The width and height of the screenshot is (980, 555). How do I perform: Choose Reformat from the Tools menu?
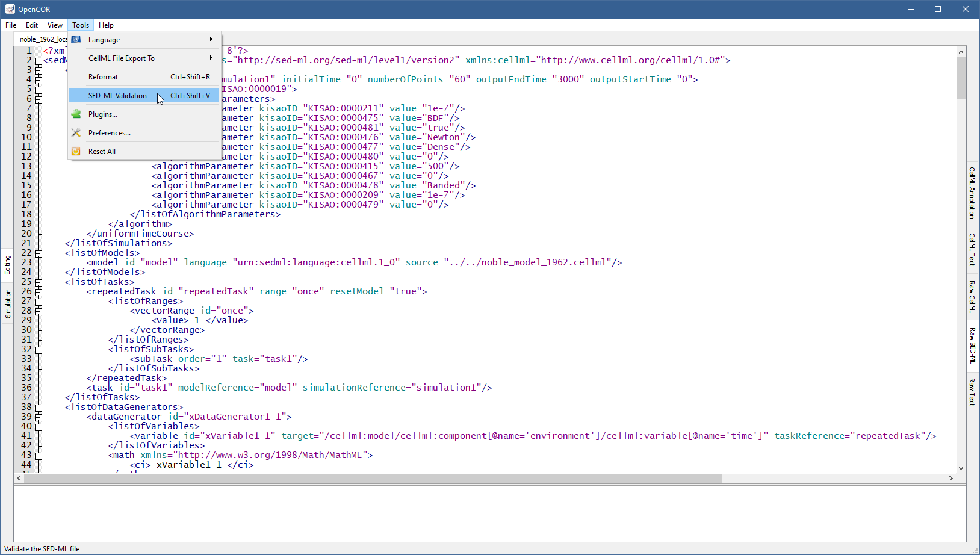click(104, 77)
